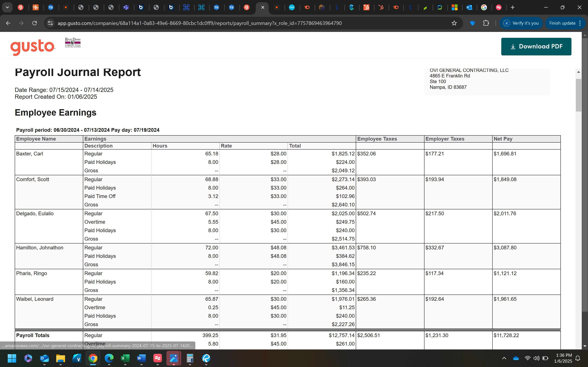Click the Ripley Doorn company logo

(x=73, y=43)
